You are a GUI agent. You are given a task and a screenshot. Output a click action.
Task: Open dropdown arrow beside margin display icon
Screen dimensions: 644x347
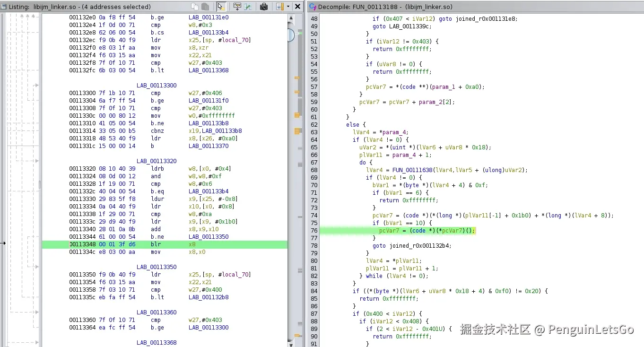coord(287,7)
